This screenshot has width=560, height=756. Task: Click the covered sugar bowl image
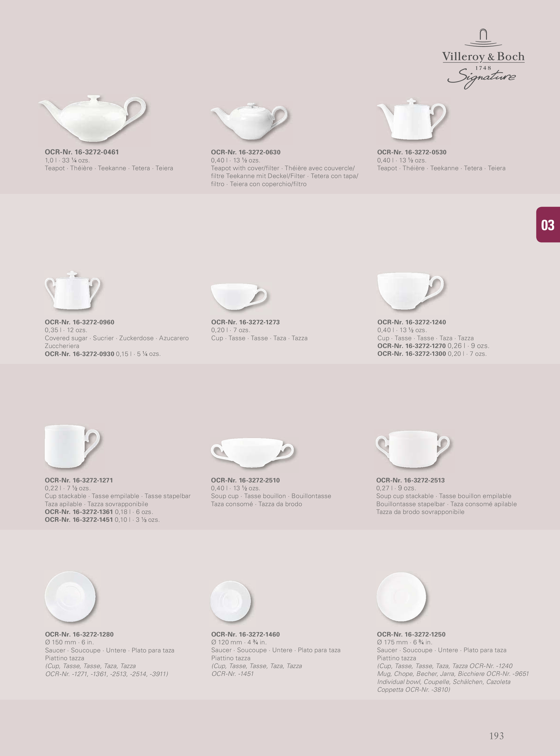(73, 290)
